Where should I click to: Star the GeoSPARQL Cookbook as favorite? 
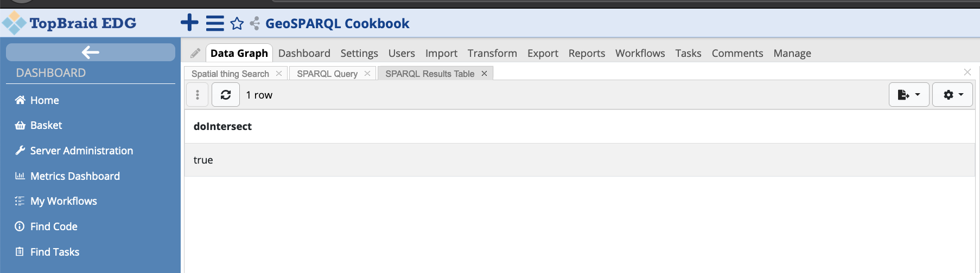(x=237, y=23)
